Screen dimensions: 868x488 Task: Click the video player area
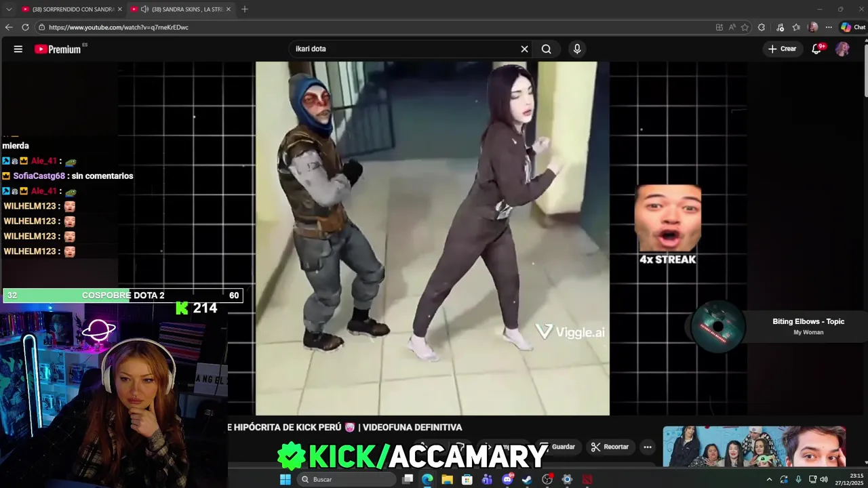pos(433,238)
